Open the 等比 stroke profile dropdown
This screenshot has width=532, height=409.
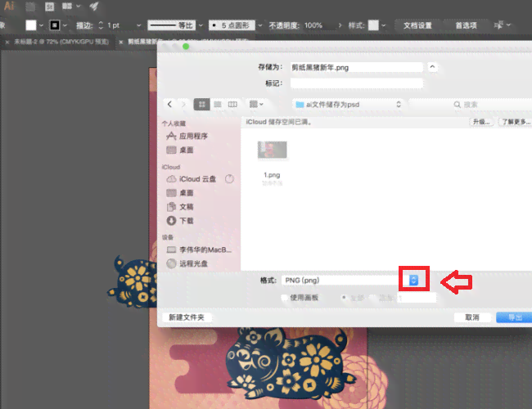201,25
